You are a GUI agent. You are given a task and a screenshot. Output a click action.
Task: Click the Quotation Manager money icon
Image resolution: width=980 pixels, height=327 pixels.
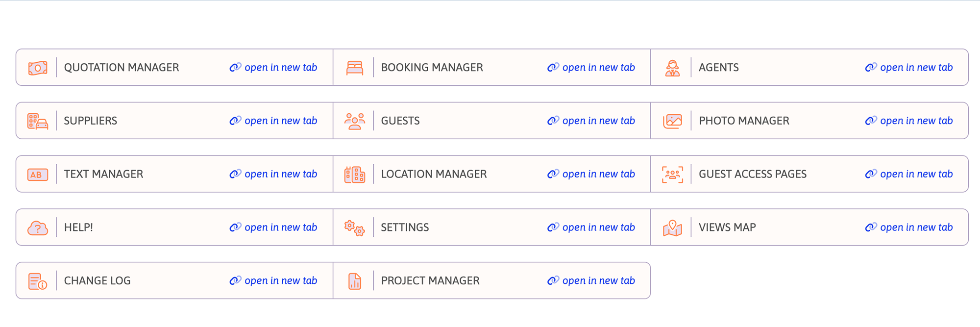(38, 68)
